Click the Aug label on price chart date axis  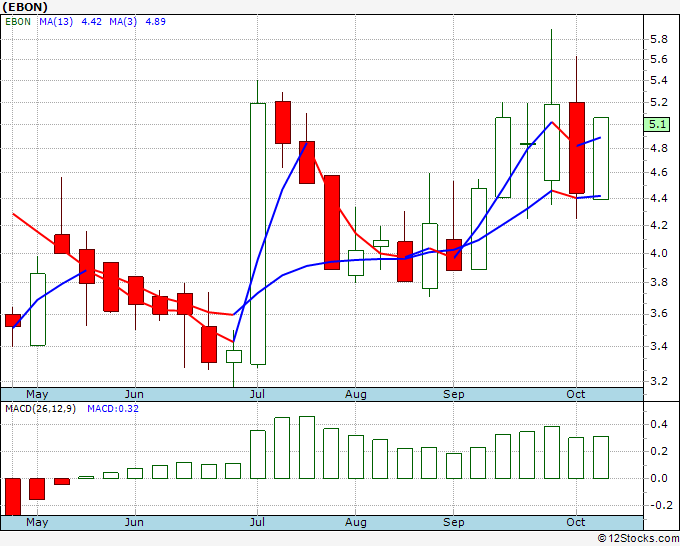pyautogui.click(x=356, y=395)
